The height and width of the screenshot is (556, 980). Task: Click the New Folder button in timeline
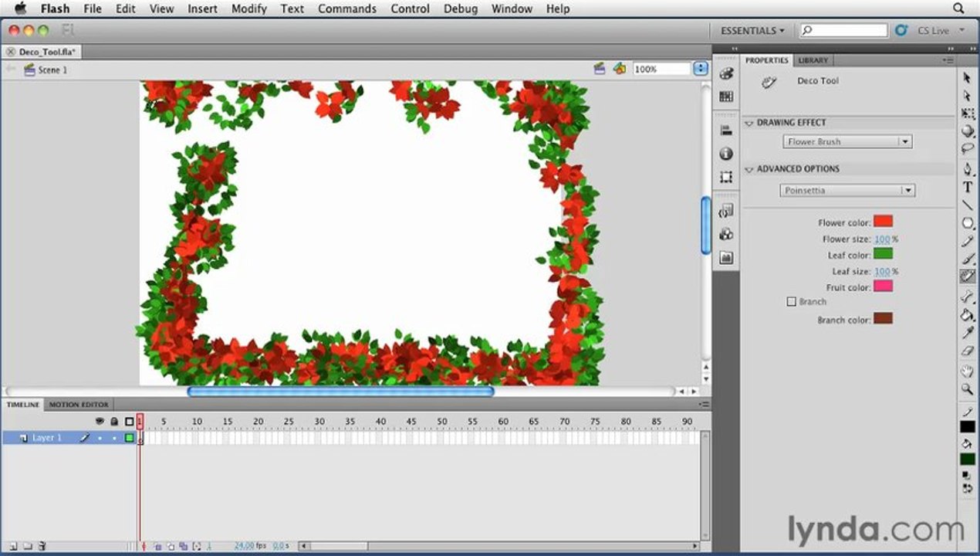pos(27,546)
